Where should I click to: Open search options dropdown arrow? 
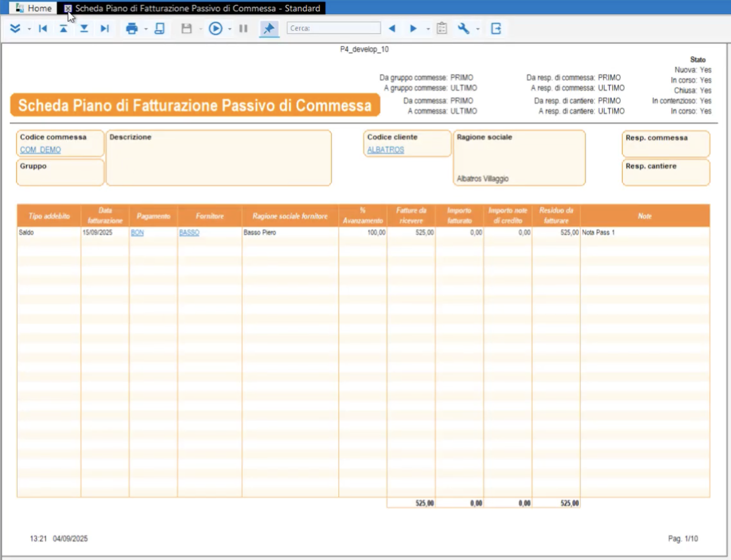click(x=428, y=29)
